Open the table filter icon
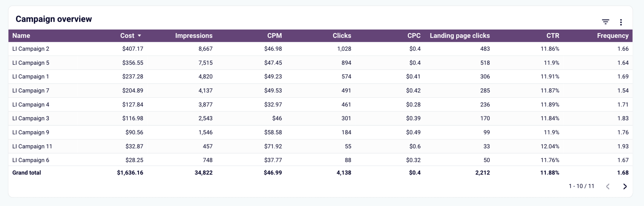The height and width of the screenshot is (206, 644). click(605, 22)
